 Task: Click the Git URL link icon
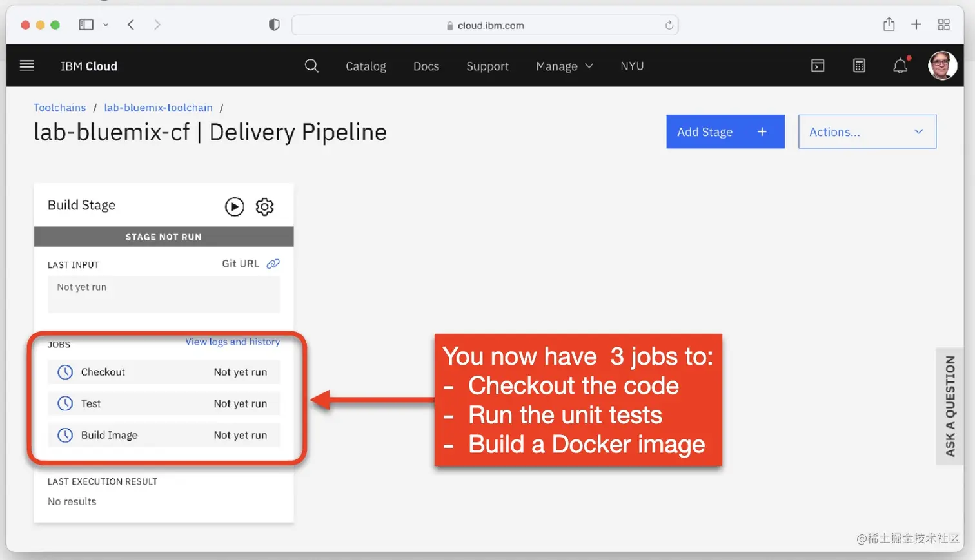tap(273, 264)
